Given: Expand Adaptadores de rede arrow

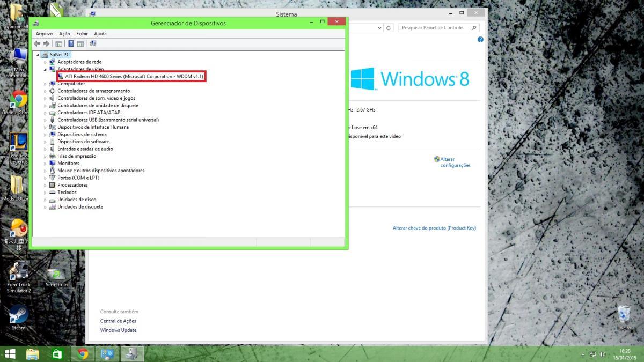Looking at the screenshot, I should click(45, 62).
